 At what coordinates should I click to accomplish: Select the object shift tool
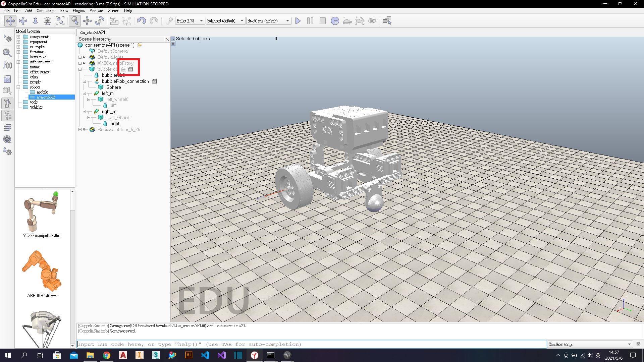(x=87, y=21)
